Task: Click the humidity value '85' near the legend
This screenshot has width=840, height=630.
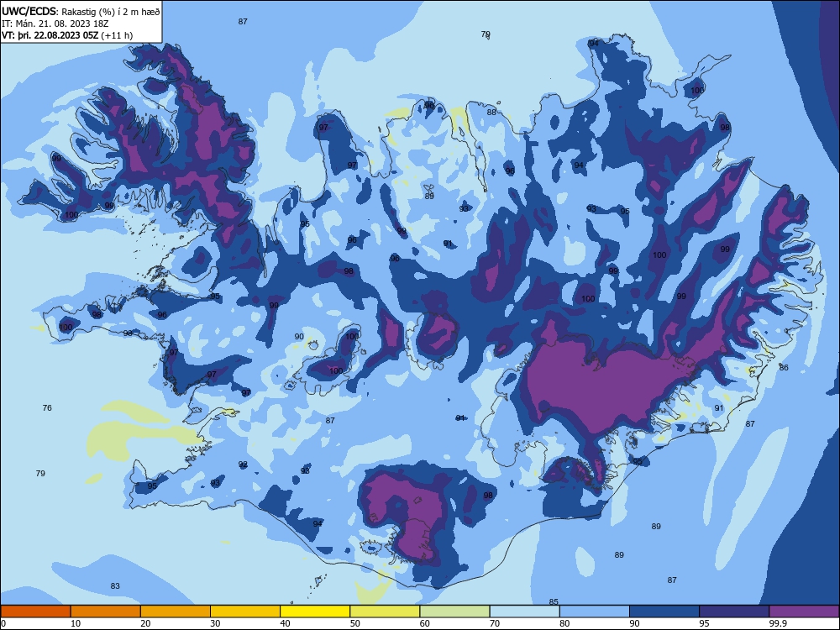Action: point(554,602)
